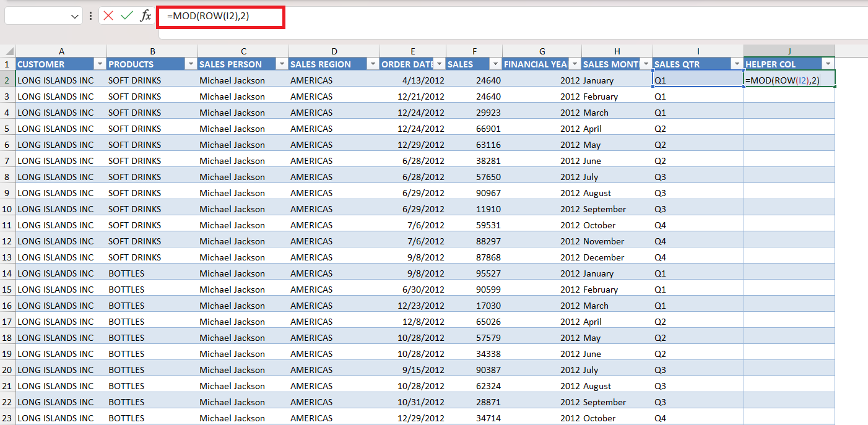Open the SALES QTR filter dropdown

[x=737, y=64]
